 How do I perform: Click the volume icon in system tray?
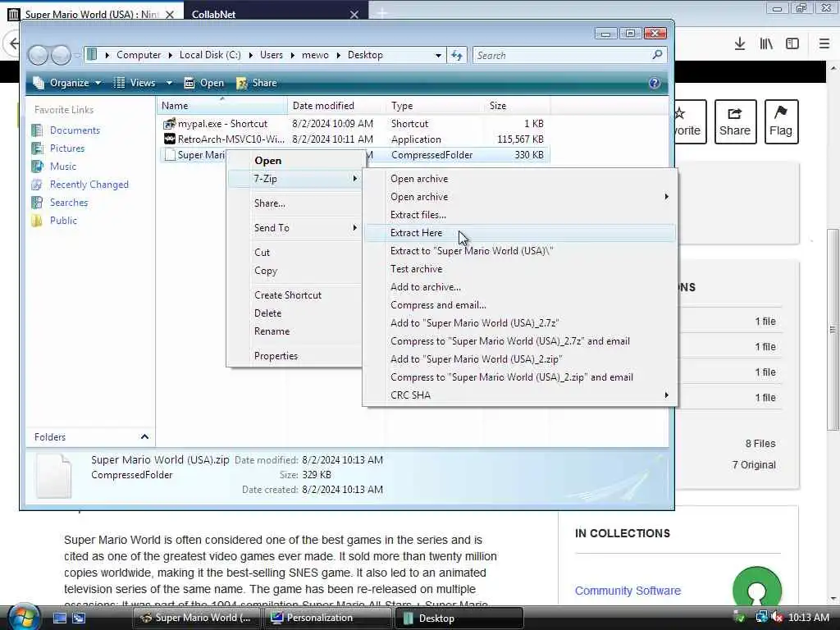[x=776, y=618]
